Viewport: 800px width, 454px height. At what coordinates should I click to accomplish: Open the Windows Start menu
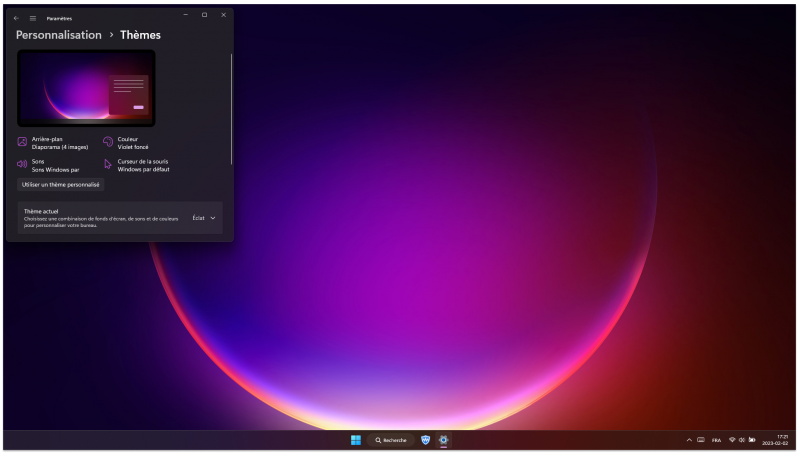coord(356,440)
